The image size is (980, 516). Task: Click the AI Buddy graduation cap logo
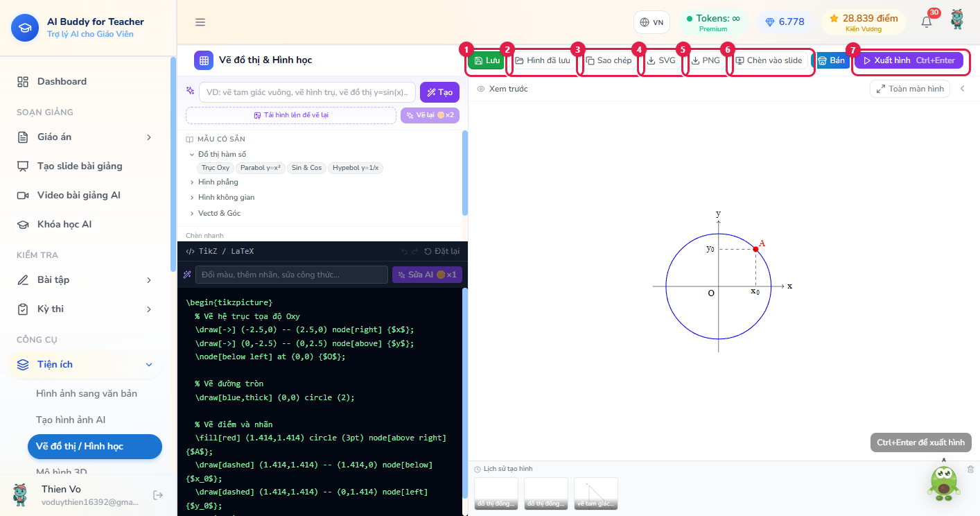[25, 28]
